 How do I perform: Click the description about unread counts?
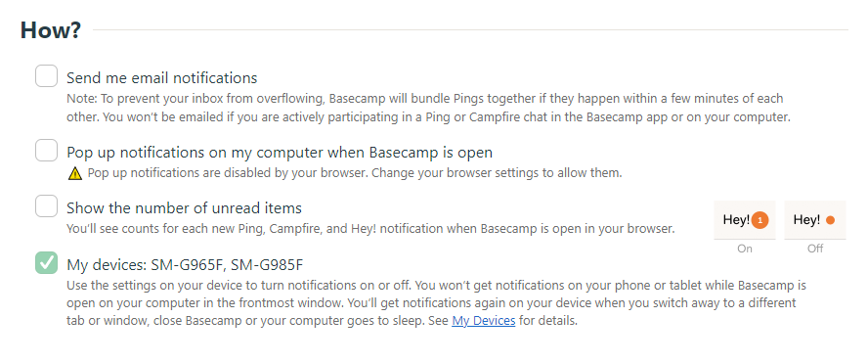pyautogui.click(x=370, y=228)
